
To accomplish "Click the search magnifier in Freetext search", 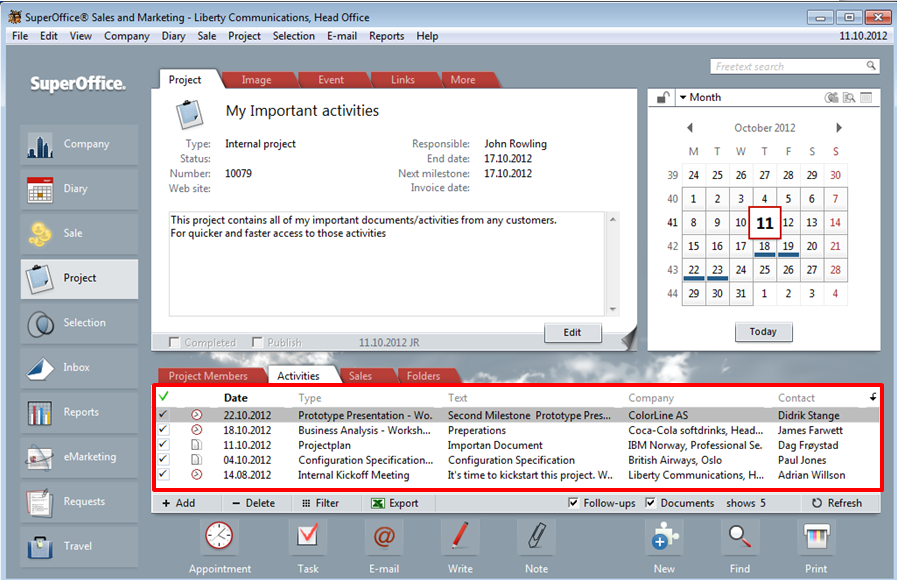I will pyautogui.click(x=871, y=66).
